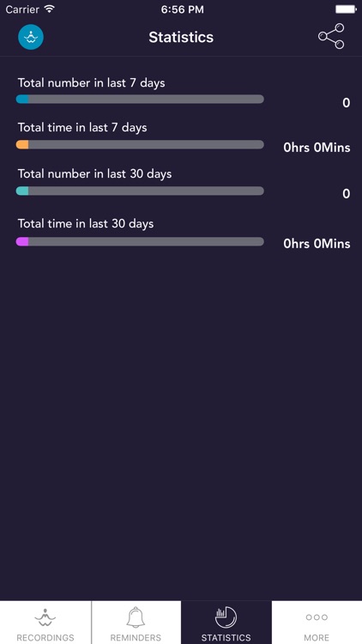Tap the 6:56 PM clock in status bar
Viewport: 362px width, 644px height.
click(x=182, y=9)
